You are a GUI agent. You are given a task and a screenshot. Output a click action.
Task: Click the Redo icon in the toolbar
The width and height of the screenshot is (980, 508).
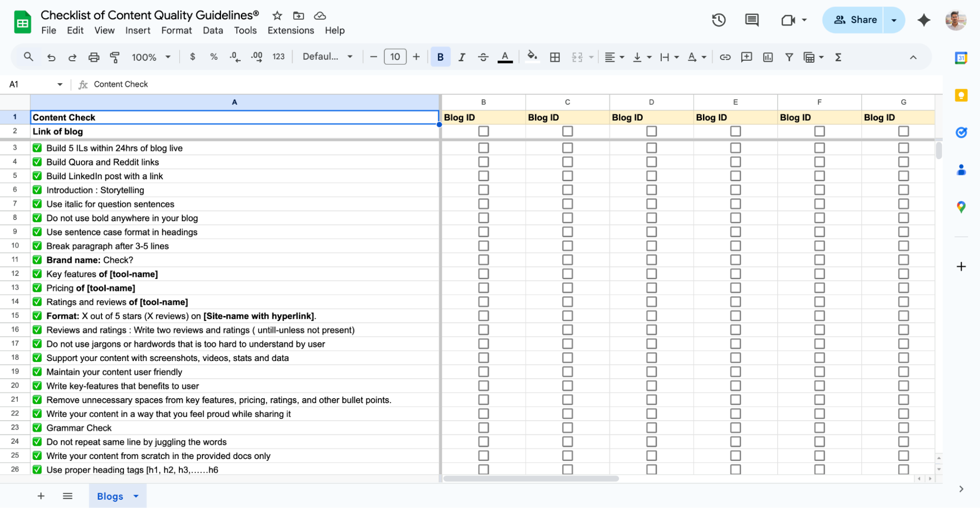pos(72,57)
